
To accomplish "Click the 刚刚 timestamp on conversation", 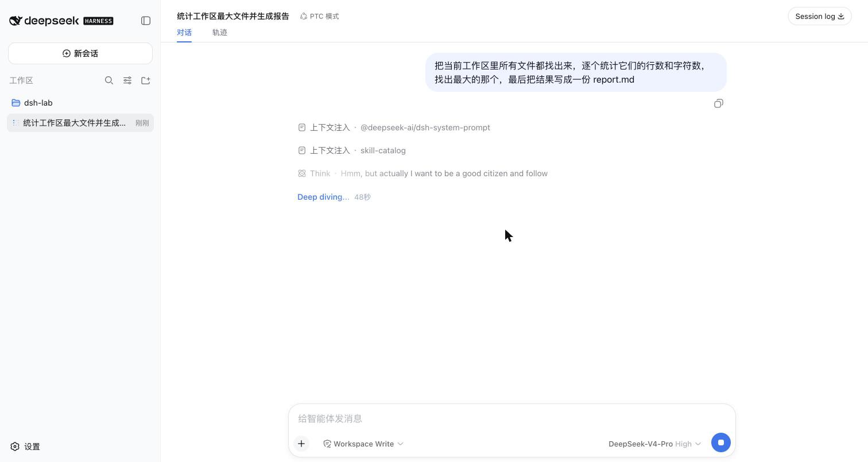I will (142, 123).
